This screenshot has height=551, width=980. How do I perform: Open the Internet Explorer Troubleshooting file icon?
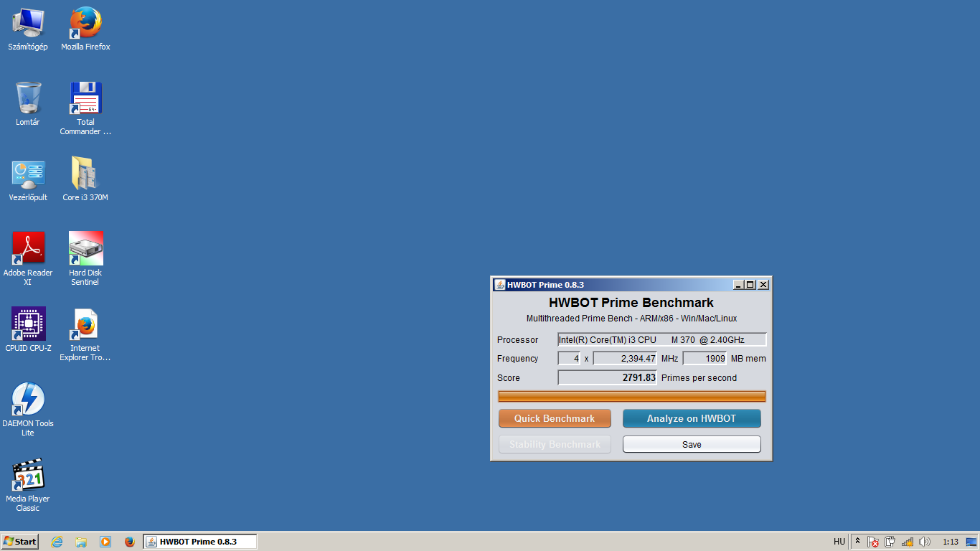tap(85, 334)
